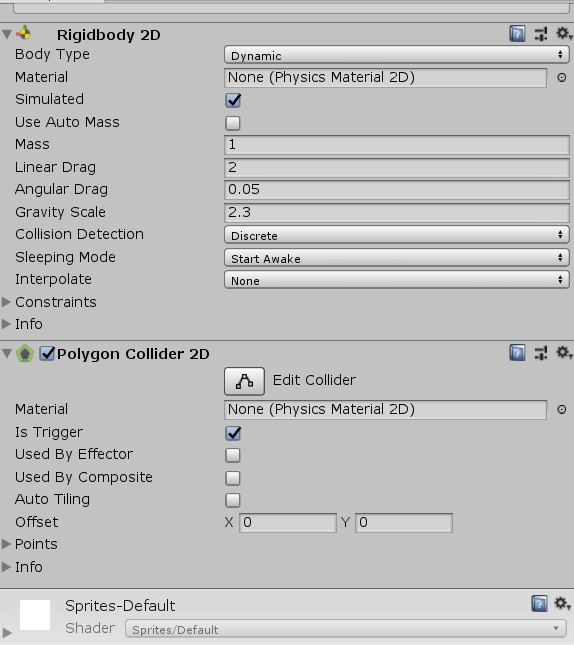This screenshot has height=645, width=574.
Task: Open the Shader dropdown Sprites/Default
Action: coord(346,629)
